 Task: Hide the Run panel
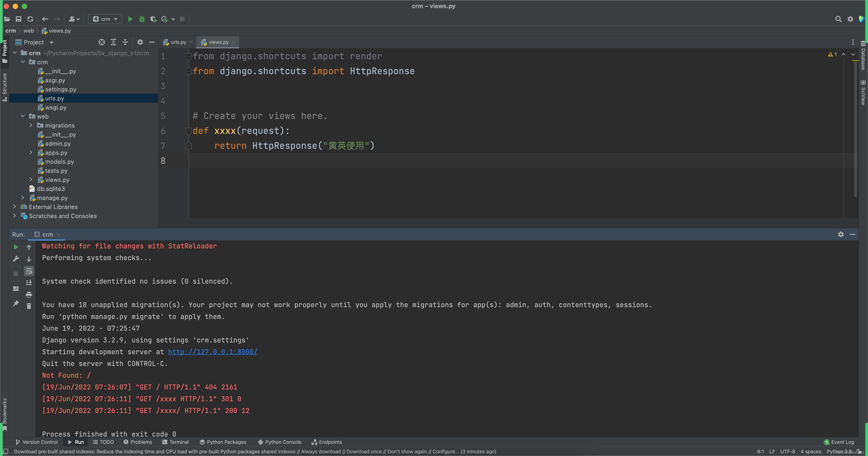pos(852,234)
